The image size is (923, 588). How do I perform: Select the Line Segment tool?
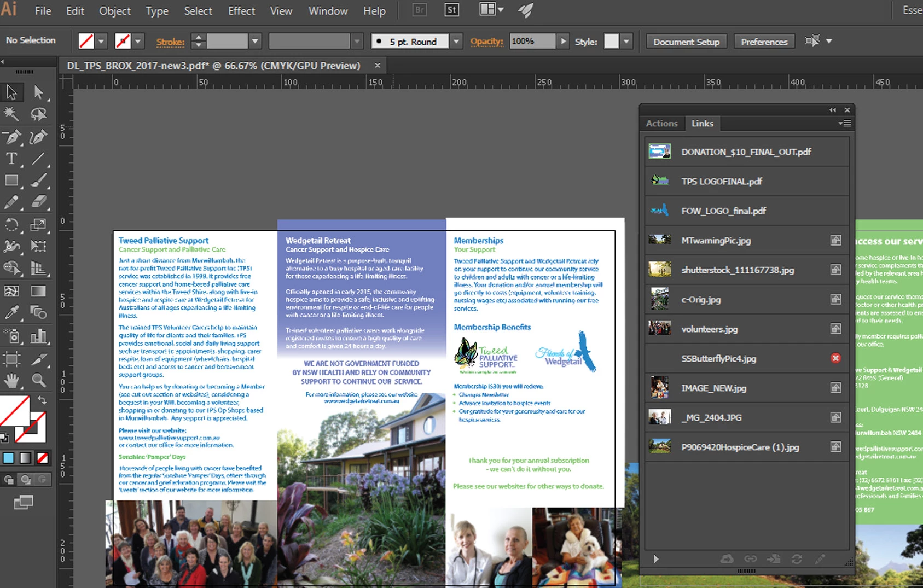[38, 159]
